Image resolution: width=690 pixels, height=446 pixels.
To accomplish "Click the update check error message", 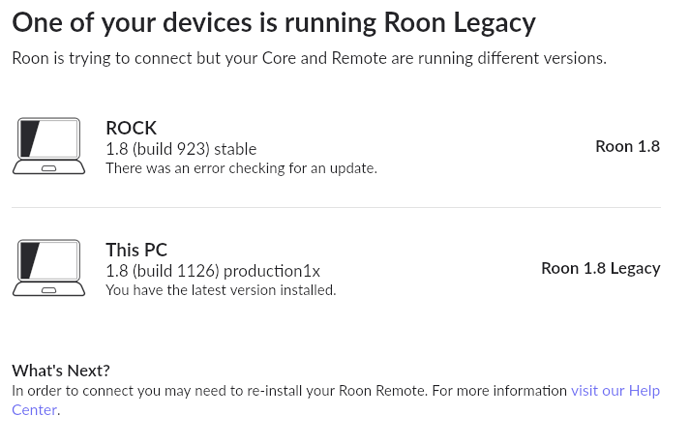I will (x=241, y=168).
